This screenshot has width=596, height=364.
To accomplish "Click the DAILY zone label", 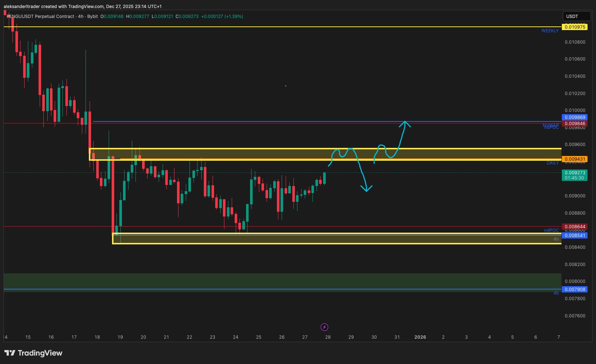I will 553,163.
